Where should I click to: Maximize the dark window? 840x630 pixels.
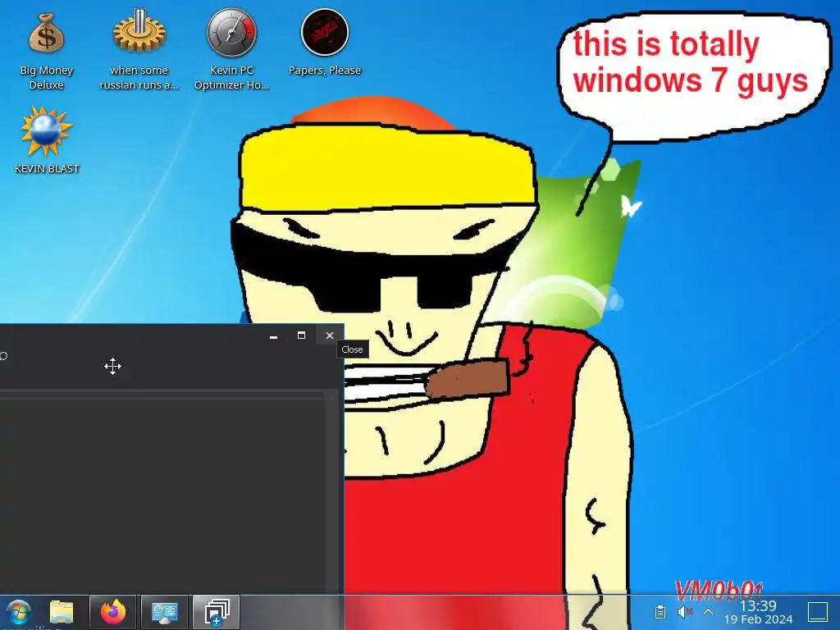tap(302, 336)
